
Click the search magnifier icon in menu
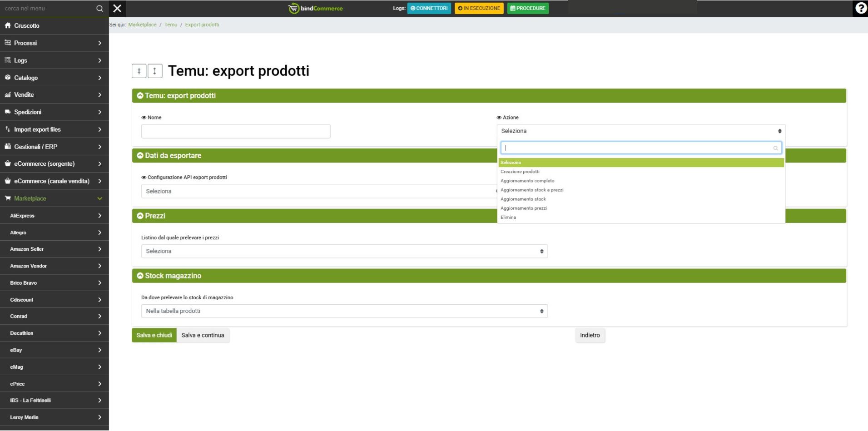99,9
